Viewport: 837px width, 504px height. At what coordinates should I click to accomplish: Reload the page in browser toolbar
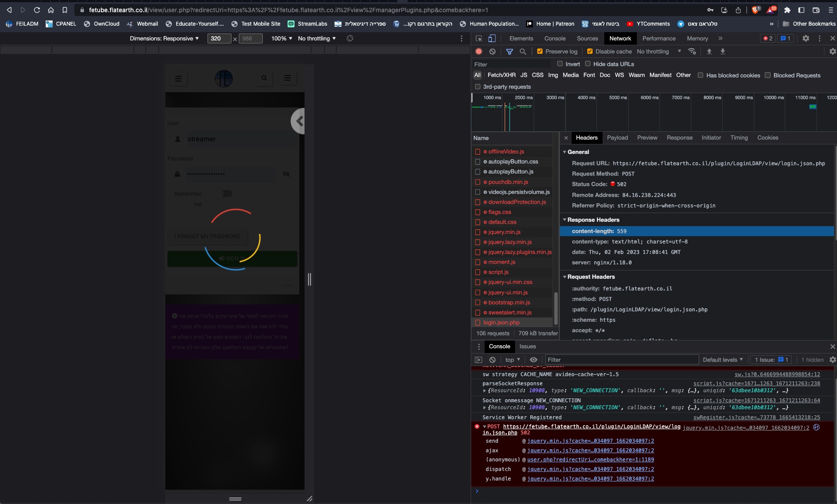[37, 10]
